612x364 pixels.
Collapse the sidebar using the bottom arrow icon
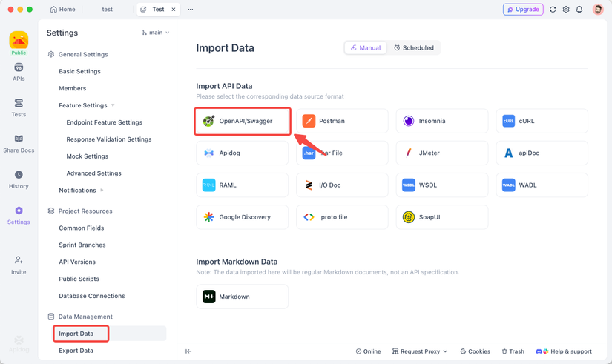click(x=188, y=351)
